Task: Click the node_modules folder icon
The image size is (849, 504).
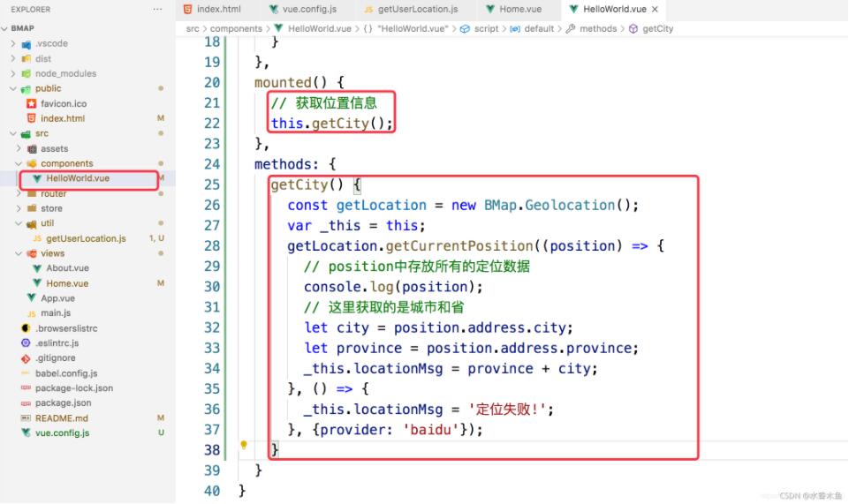Action: (26, 73)
